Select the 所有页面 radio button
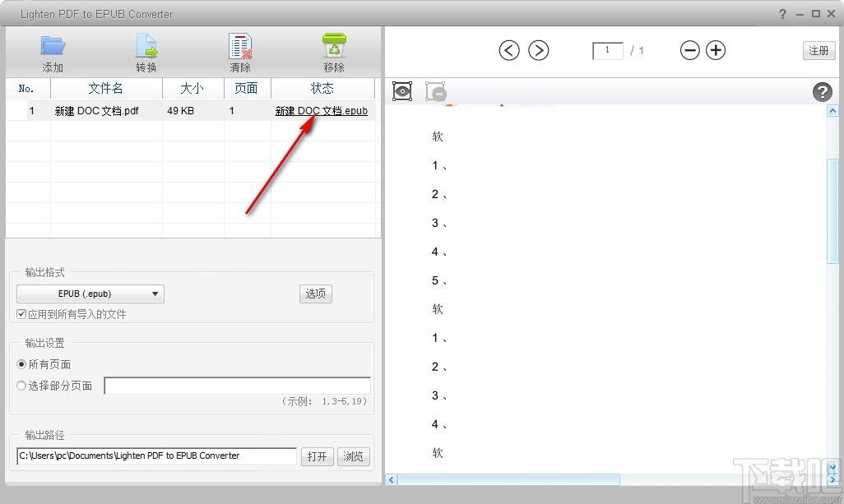 click(x=21, y=364)
